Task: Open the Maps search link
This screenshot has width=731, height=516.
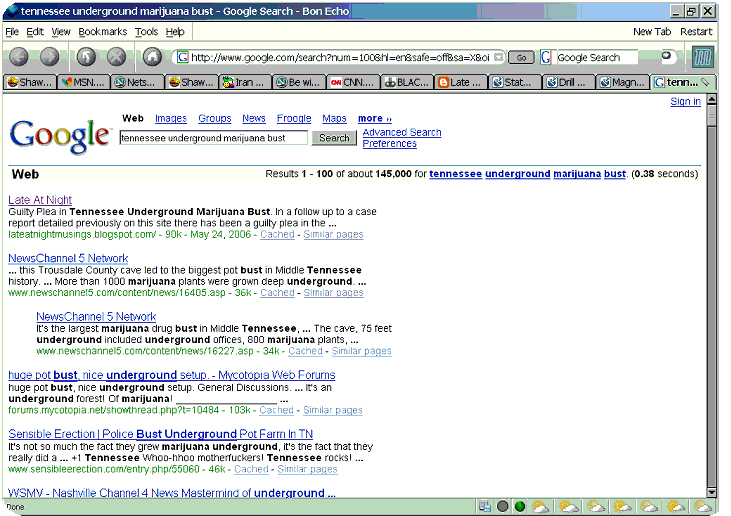Action: click(334, 118)
